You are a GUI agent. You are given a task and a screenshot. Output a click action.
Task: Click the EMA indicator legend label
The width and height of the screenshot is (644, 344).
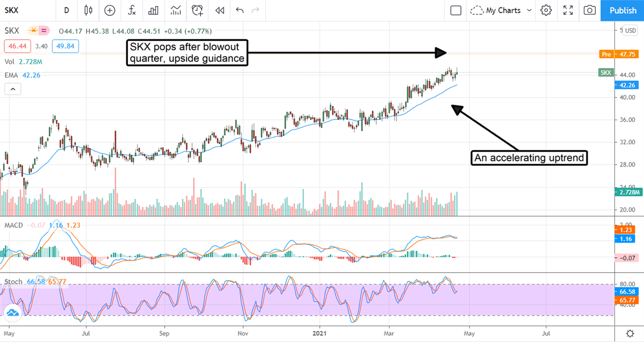point(11,75)
